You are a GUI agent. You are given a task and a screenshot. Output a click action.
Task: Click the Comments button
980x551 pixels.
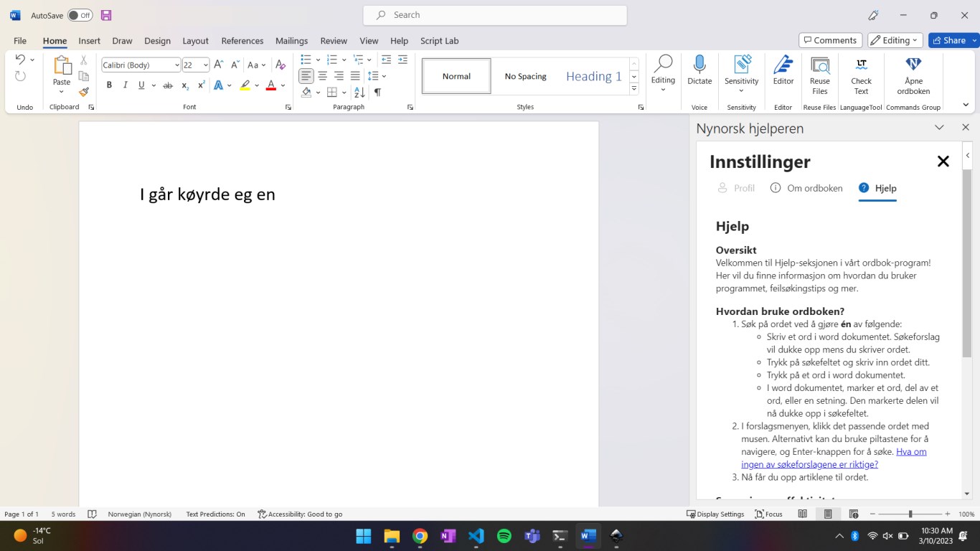point(830,40)
